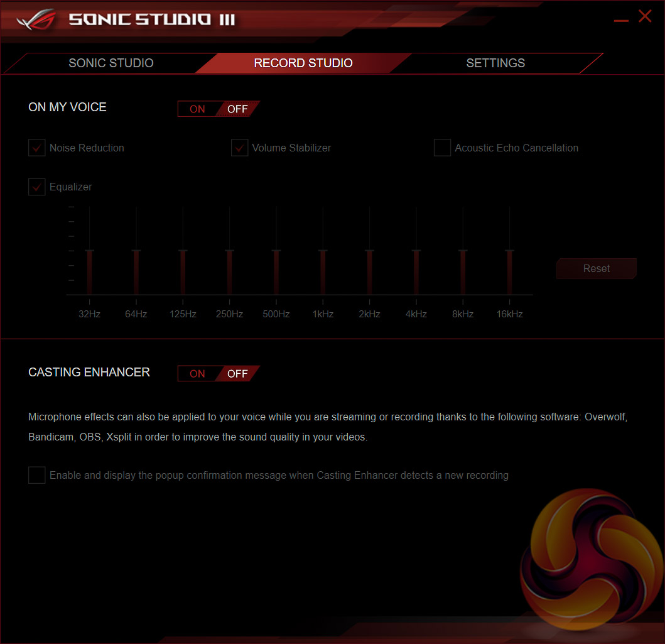Click the 16kHz equalizer slider handle
Image resolution: width=665 pixels, height=644 pixels.
tap(509, 251)
